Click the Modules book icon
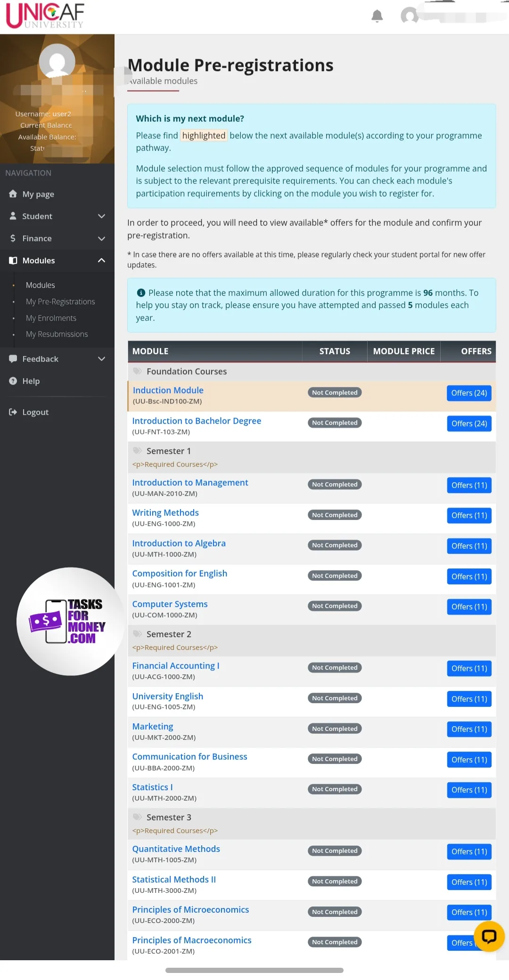The width and height of the screenshot is (509, 980). (x=13, y=260)
